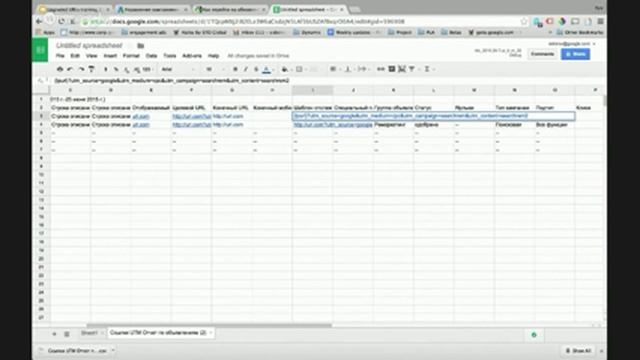Open the Borders toolbar option
Screen dimensions: 640x360
299,69
